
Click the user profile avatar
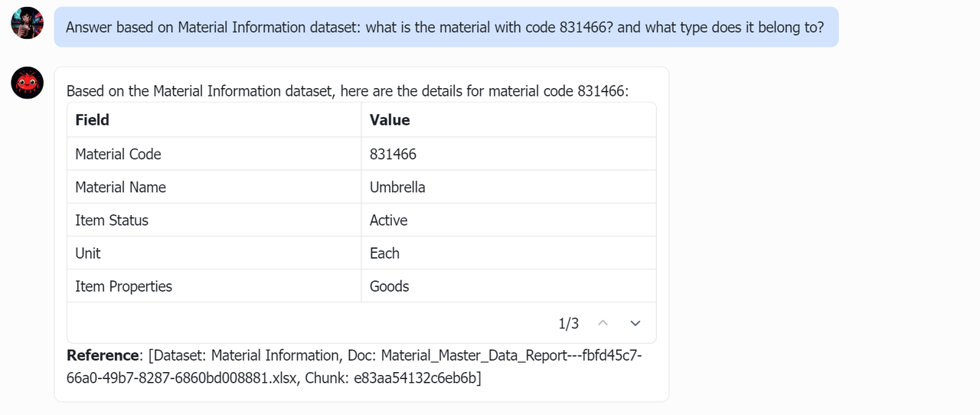(x=27, y=23)
